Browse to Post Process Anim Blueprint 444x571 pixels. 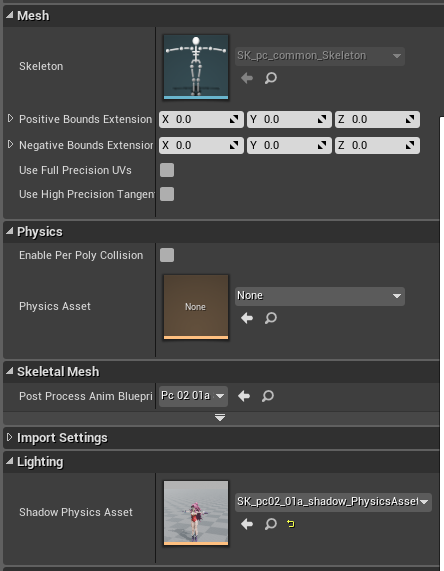(268, 396)
